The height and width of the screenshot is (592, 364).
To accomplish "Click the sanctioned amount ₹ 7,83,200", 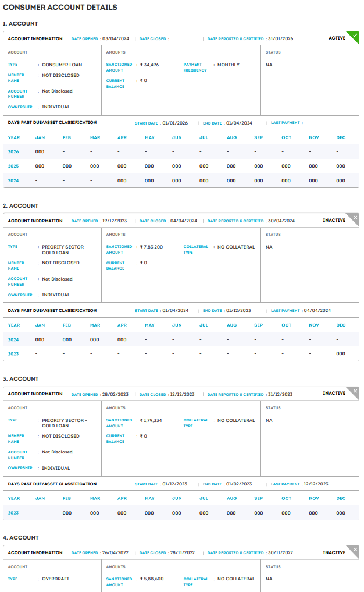I will tap(151, 247).
